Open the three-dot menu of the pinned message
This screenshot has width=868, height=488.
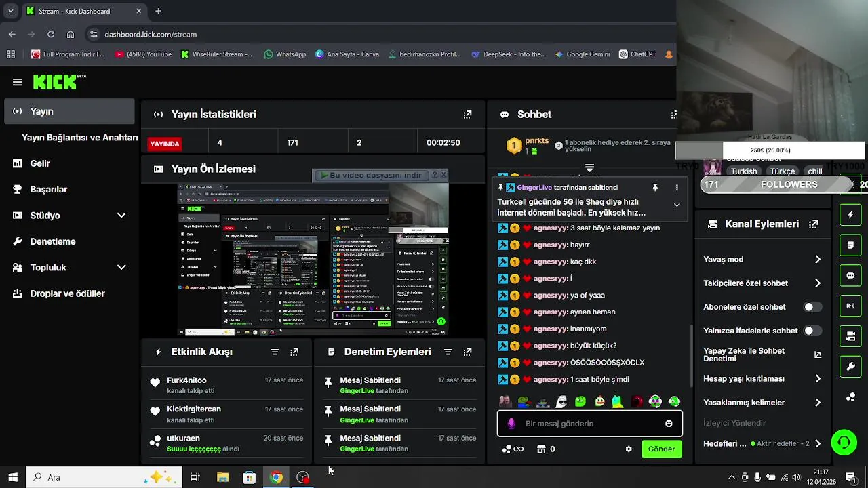point(677,187)
